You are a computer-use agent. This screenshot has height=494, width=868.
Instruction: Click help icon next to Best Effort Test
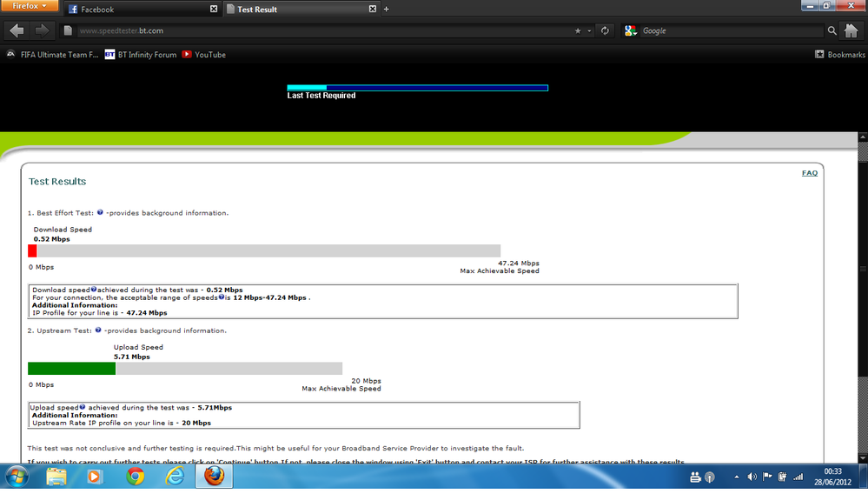point(100,212)
